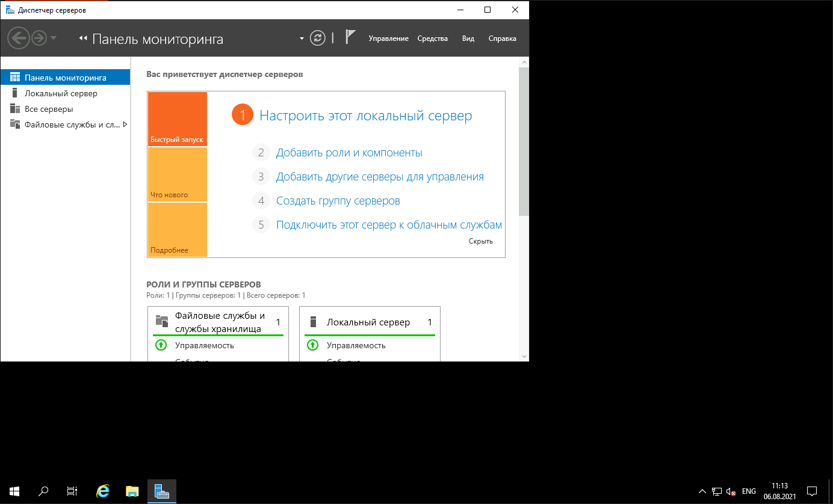Click Управляемость in Файловые службы tile

(205, 345)
